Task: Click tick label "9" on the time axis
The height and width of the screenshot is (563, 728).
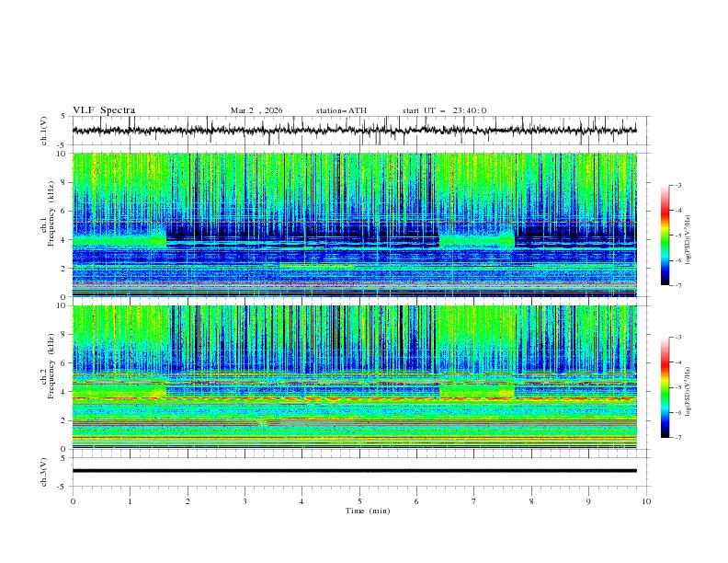Action: (588, 501)
